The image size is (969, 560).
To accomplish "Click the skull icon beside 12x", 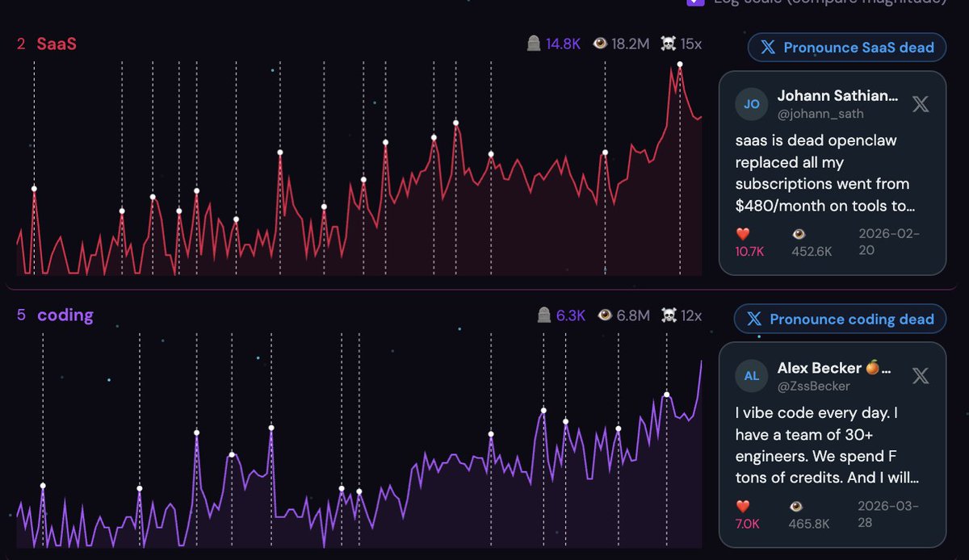I will coord(668,316).
